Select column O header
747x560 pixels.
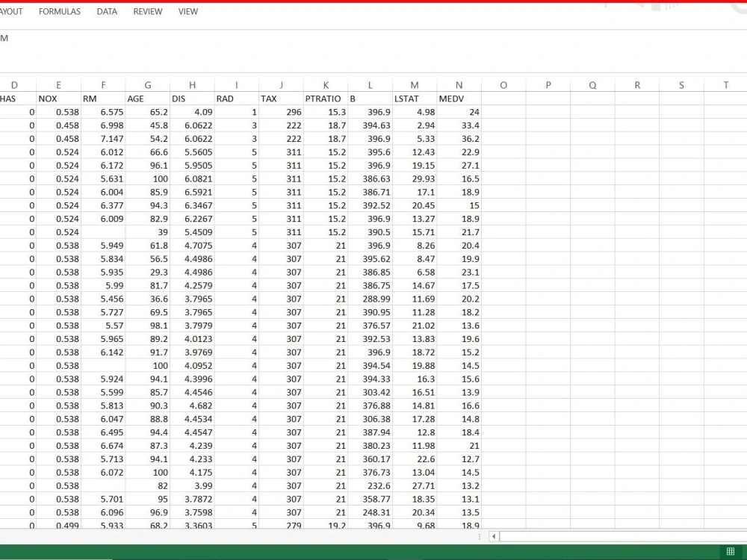[x=503, y=85]
